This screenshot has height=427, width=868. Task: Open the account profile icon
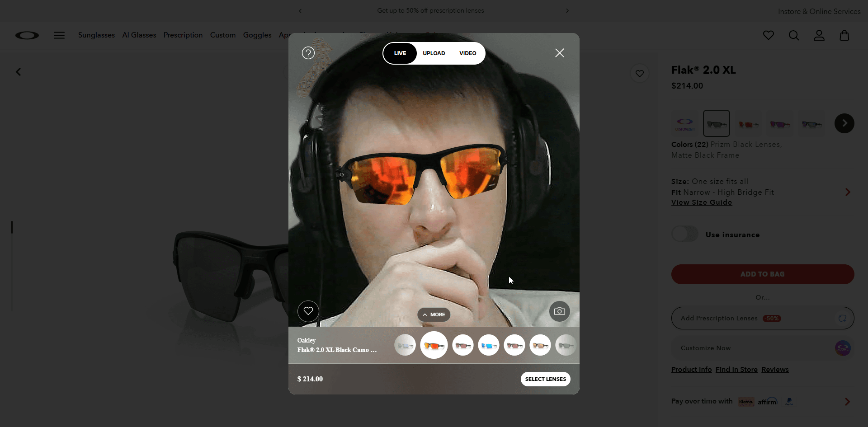[x=819, y=35]
